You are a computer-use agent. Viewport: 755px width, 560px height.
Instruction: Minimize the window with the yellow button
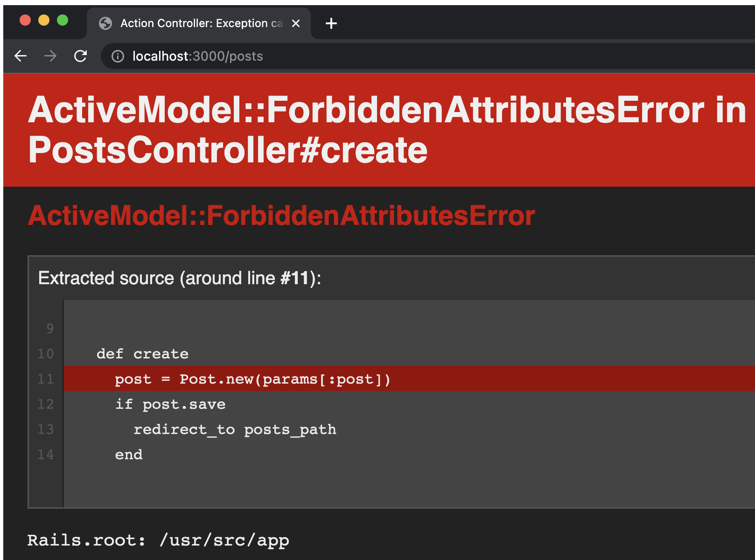click(x=44, y=20)
